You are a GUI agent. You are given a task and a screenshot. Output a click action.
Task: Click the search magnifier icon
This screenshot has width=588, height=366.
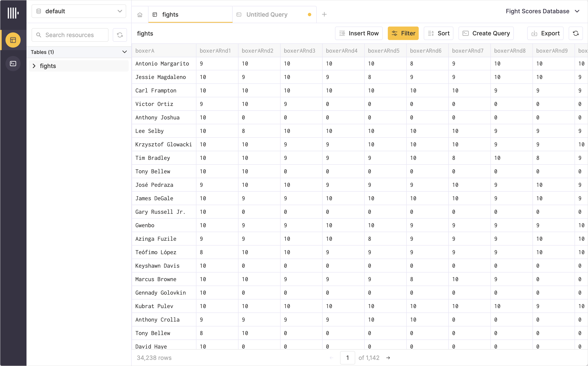[x=39, y=35]
